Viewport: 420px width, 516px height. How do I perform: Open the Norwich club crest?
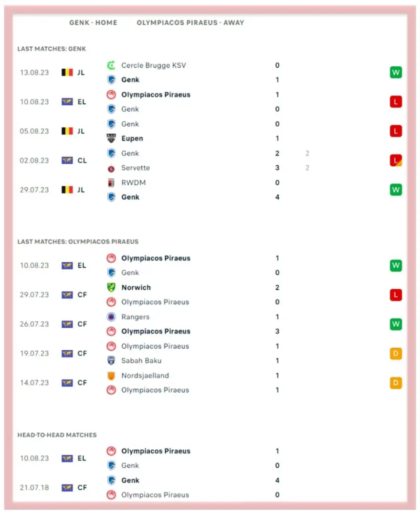tap(111, 288)
